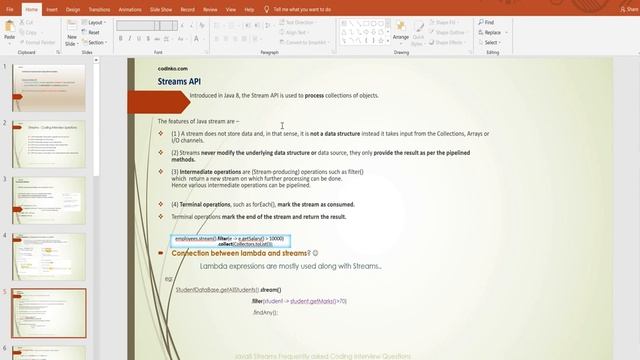640x360 pixels.
Task: Decrease font size with the smaller-A button
Action: click(x=191, y=25)
